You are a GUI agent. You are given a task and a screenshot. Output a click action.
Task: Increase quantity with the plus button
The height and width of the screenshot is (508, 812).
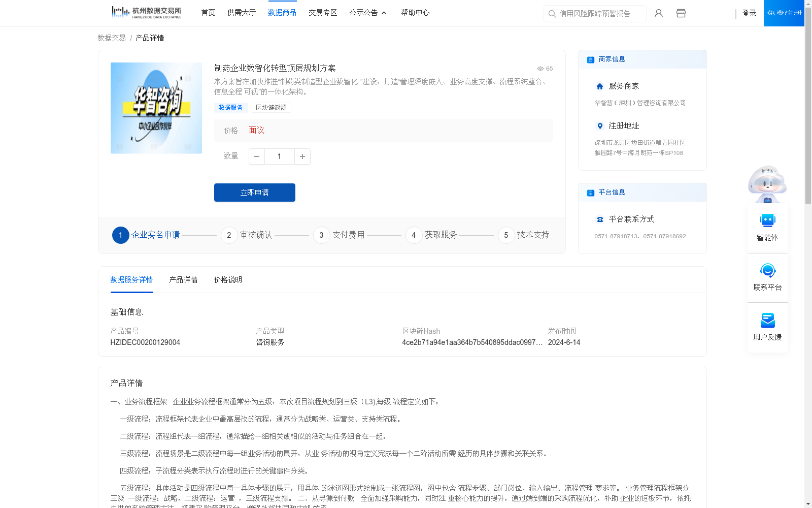coord(302,156)
